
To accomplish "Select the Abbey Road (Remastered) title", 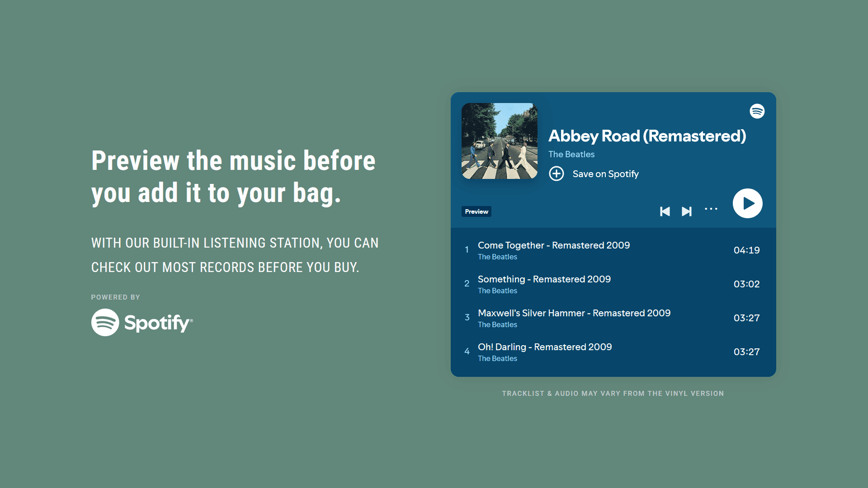I will click(647, 136).
